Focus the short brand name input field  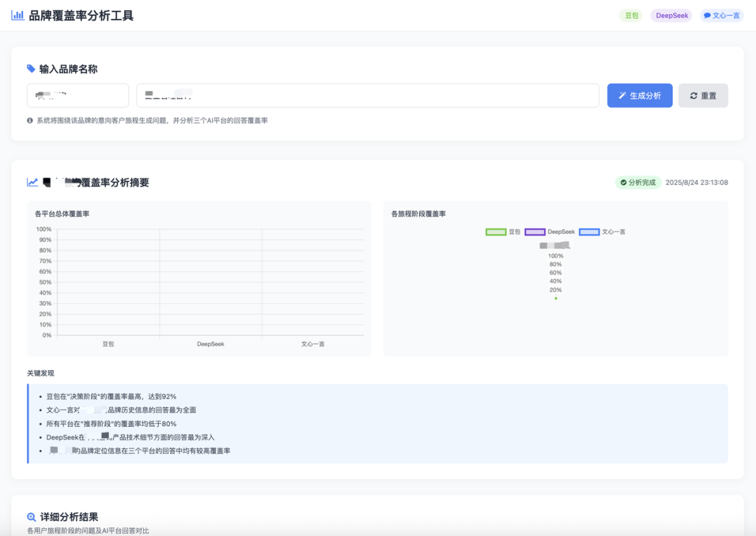point(78,95)
